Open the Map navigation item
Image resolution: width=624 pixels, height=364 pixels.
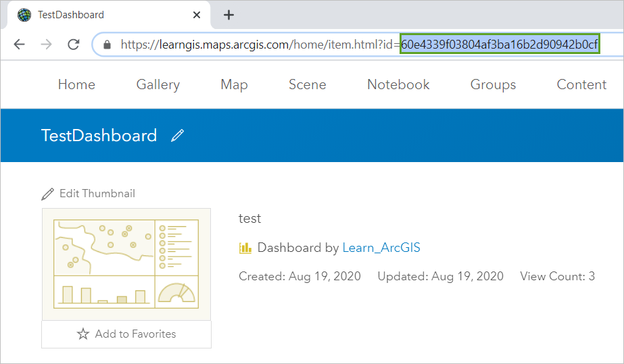[x=234, y=84]
